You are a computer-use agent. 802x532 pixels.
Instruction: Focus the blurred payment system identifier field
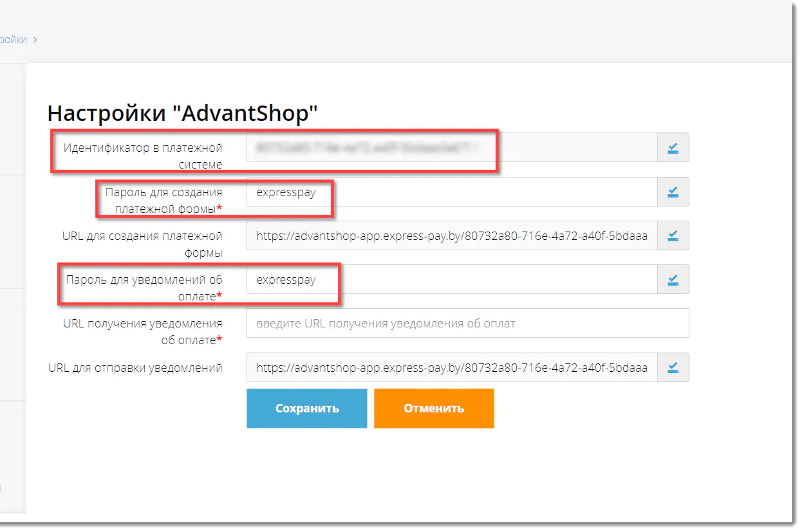(x=451, y=148)
